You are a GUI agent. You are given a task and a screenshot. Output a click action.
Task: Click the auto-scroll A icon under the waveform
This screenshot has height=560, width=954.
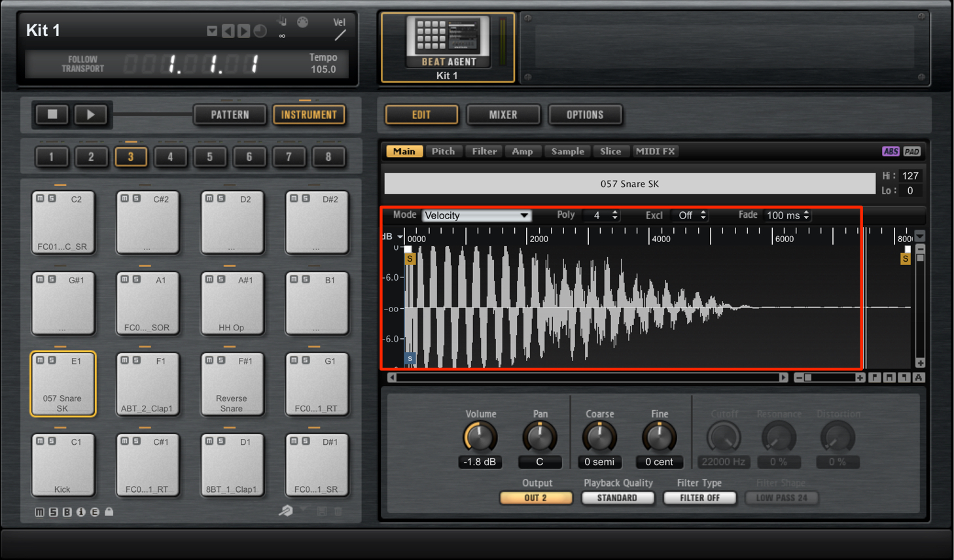(919, 377)
